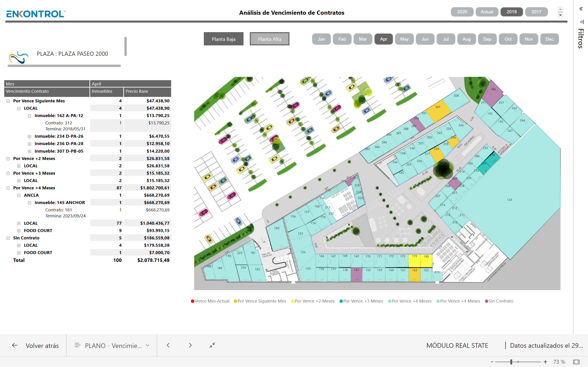Collapse Inmueble: 162 A-PA-12 row
Screen dimensions: 588x367
pyautogui.click(x=29, y=116)
